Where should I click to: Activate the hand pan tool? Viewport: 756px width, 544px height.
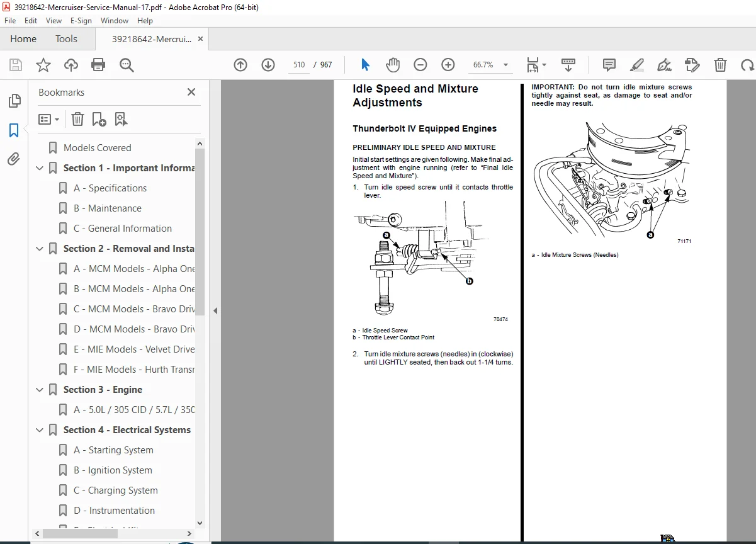pos(393,65)
